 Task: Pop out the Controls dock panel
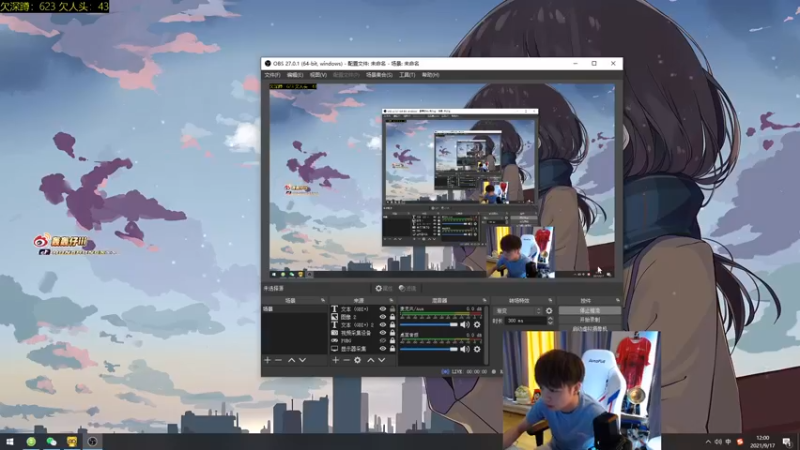pos(617,301)
